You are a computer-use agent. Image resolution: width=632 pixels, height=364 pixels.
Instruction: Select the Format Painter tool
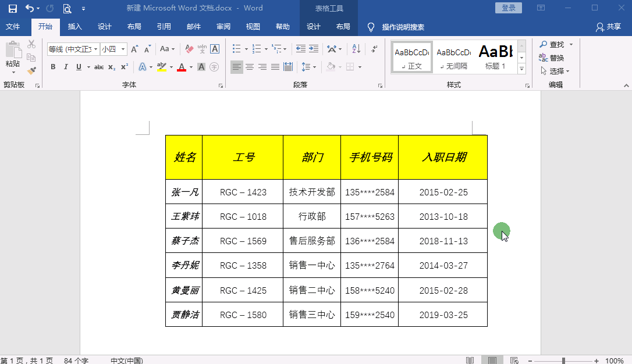coord(32,69)
